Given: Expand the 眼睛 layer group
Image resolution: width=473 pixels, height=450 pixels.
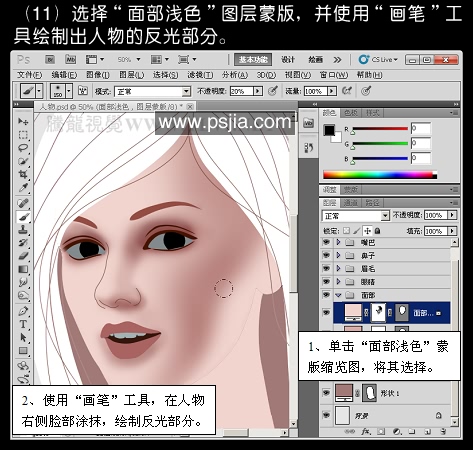Looking at the screenshot, I should click(x=338, y=282).
